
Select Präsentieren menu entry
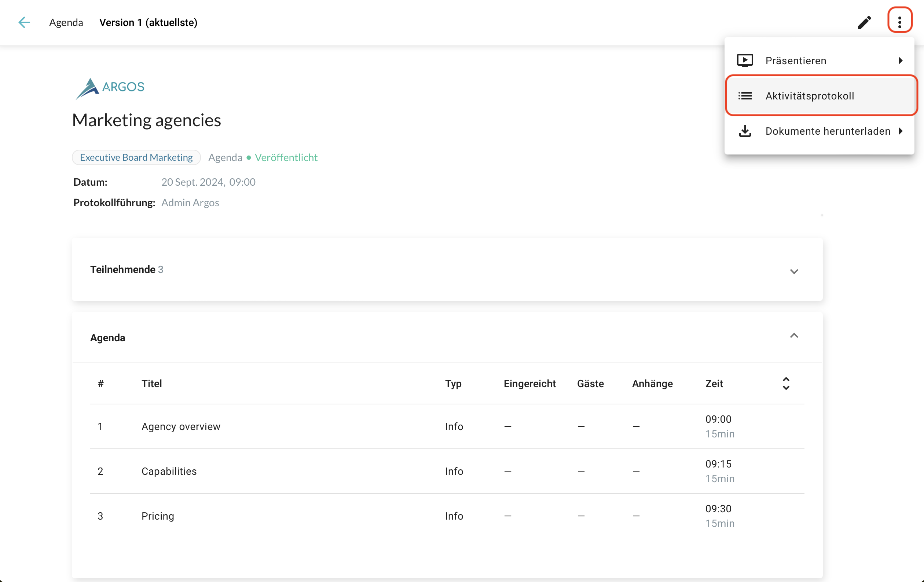tap(795, 61)
